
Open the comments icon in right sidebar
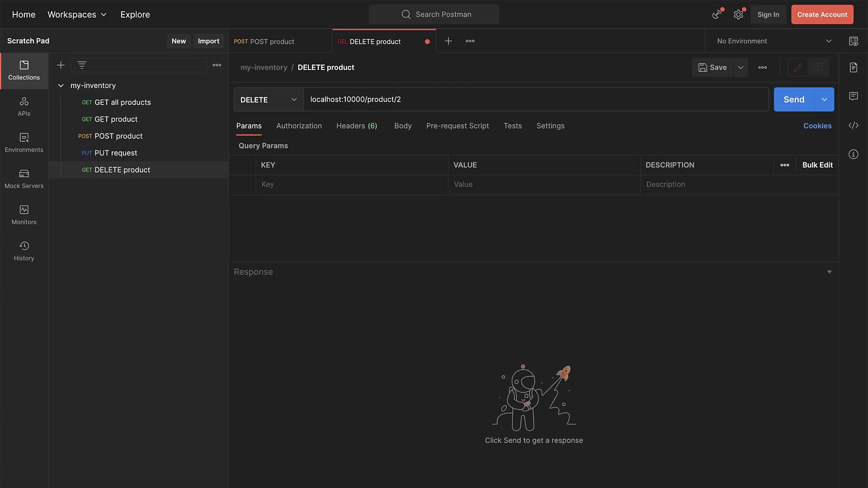(853, 96)
